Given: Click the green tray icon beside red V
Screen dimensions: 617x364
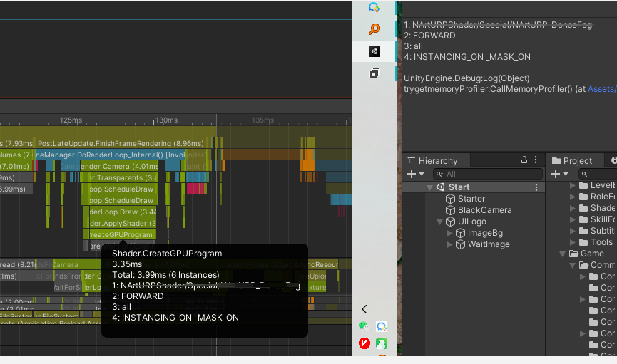Looking at the screenshot, I should coord(382,343).
